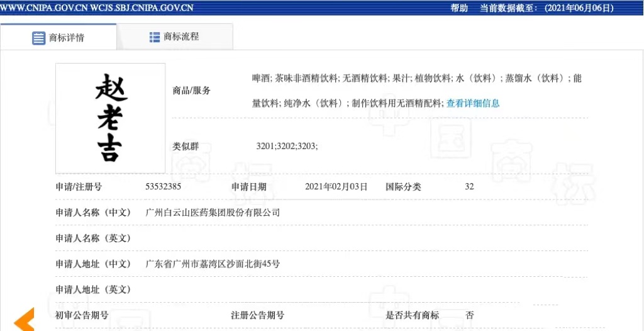Select registration number 53532385
This screenshot has height=331, width=644.
(x=163, y=187)
